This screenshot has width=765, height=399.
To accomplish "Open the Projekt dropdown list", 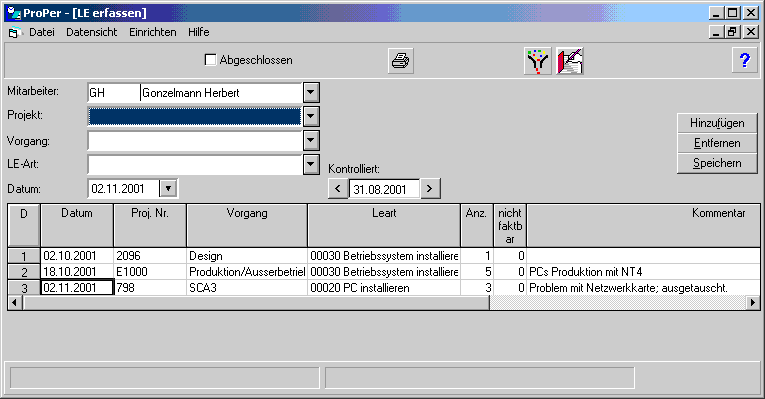I will 311,117.
